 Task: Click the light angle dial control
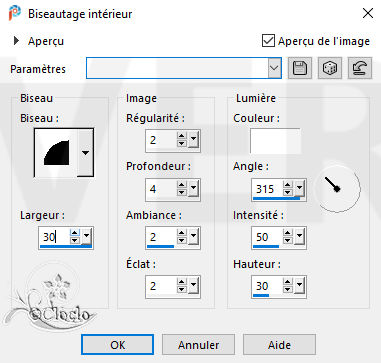point(338,188)
